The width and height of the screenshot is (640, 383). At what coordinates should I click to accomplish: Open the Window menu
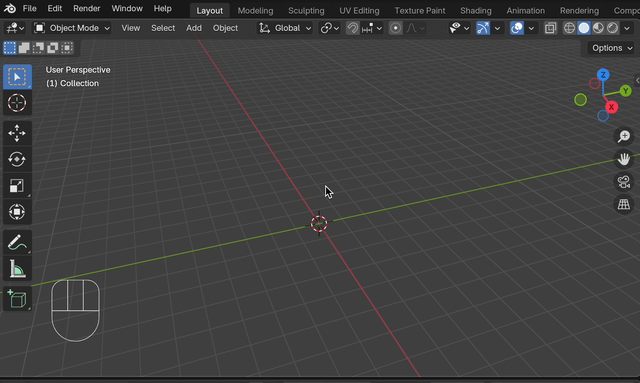point(127,8)
